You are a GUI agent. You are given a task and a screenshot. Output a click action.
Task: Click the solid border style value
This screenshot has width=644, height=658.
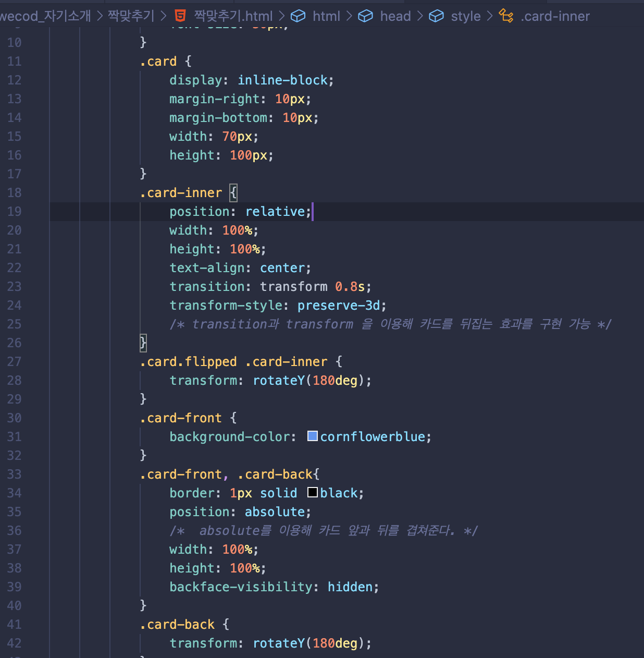(279, 493)
